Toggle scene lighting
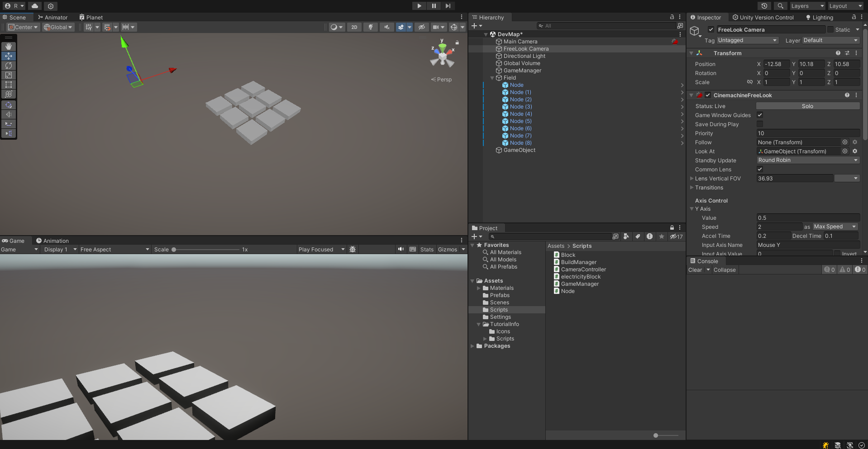Screen dimensions: 868x449 click(371, 27)
